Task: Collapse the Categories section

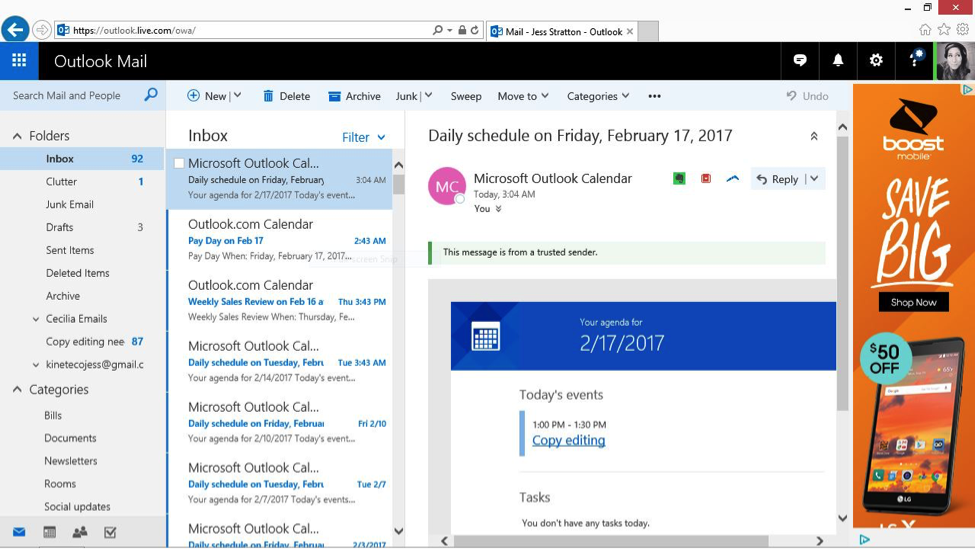Action: coord(17,390)
